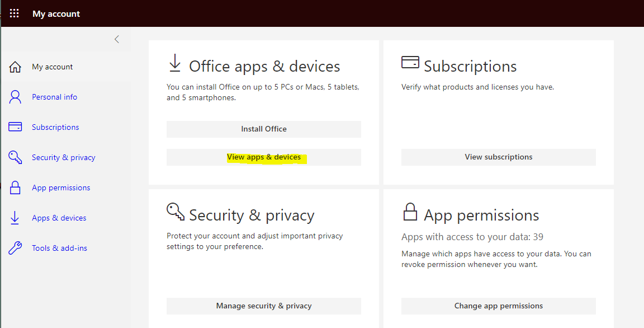The image size is (644, 328).
Task: Click the person icon for Personal info
Action: tap(15, 97)
